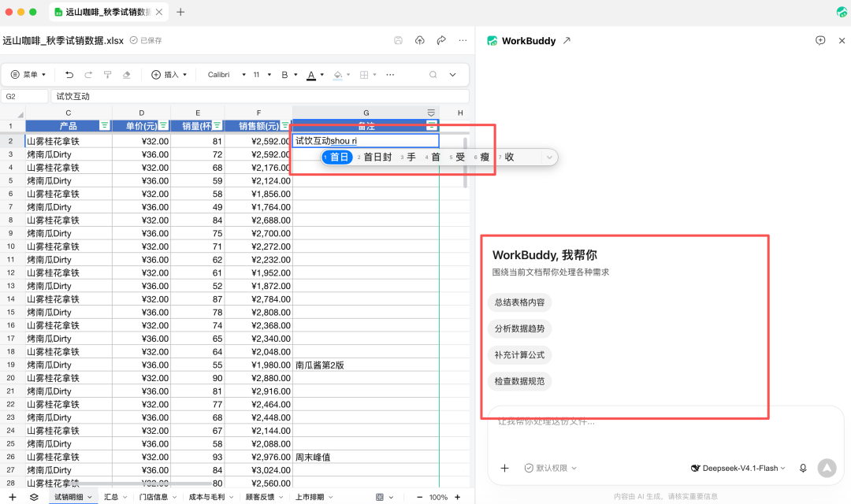Open the Deepseek-V4.1-Flash model selector
The width and height of the screenshot is (851, 504).
pyautogui.click(x=738, y=469)
